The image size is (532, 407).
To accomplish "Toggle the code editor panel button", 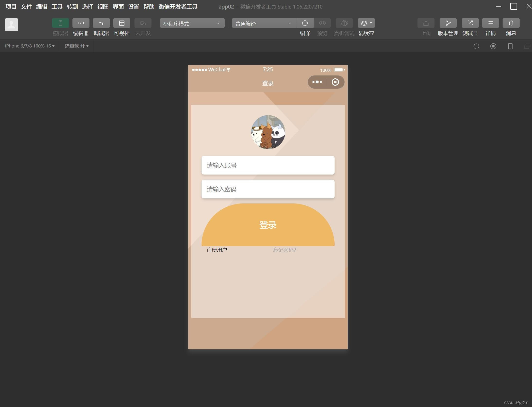I will tap(81, 23).
